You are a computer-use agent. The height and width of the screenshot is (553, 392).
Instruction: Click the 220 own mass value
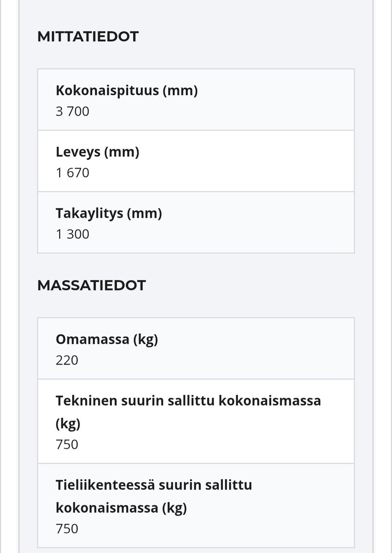(x=67, y=360)
